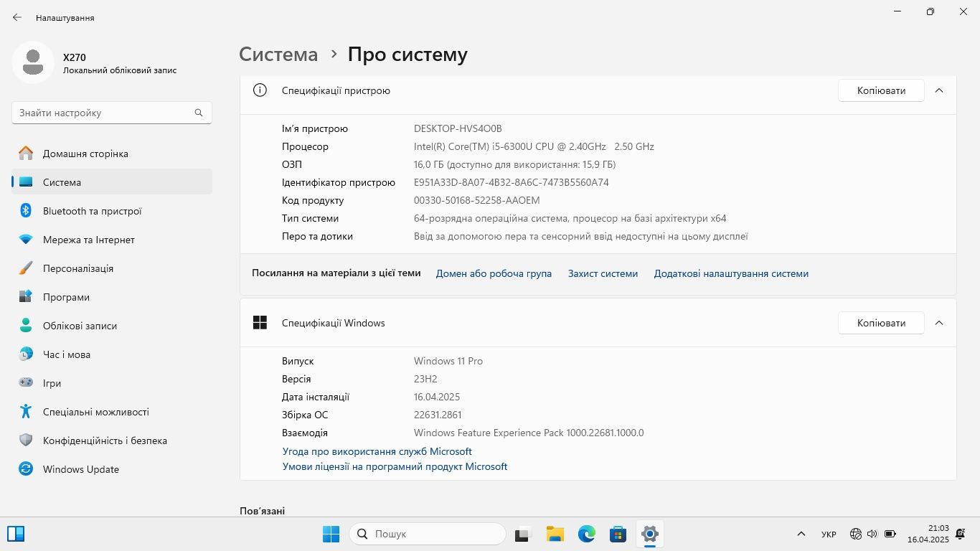The width and height of the screenshot is (980, 551).
Task: Click the device specifications info icon
Action: click(260, 90)
